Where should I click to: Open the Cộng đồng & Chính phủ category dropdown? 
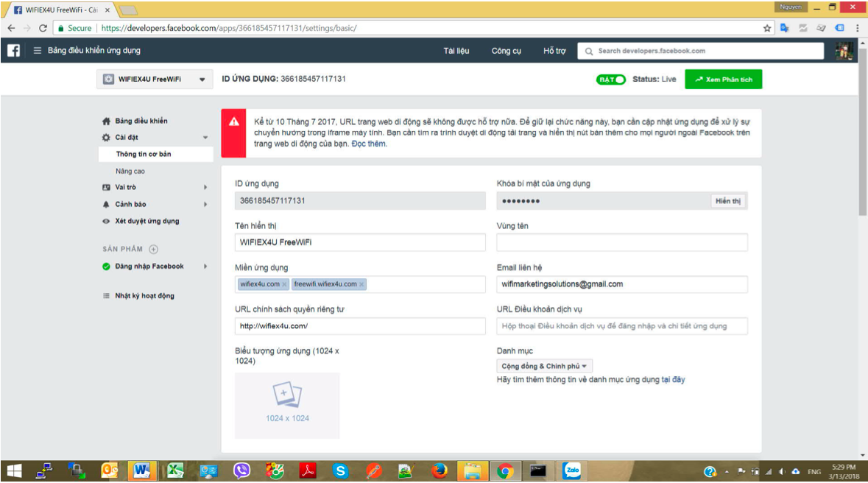[x=544, y=366]
